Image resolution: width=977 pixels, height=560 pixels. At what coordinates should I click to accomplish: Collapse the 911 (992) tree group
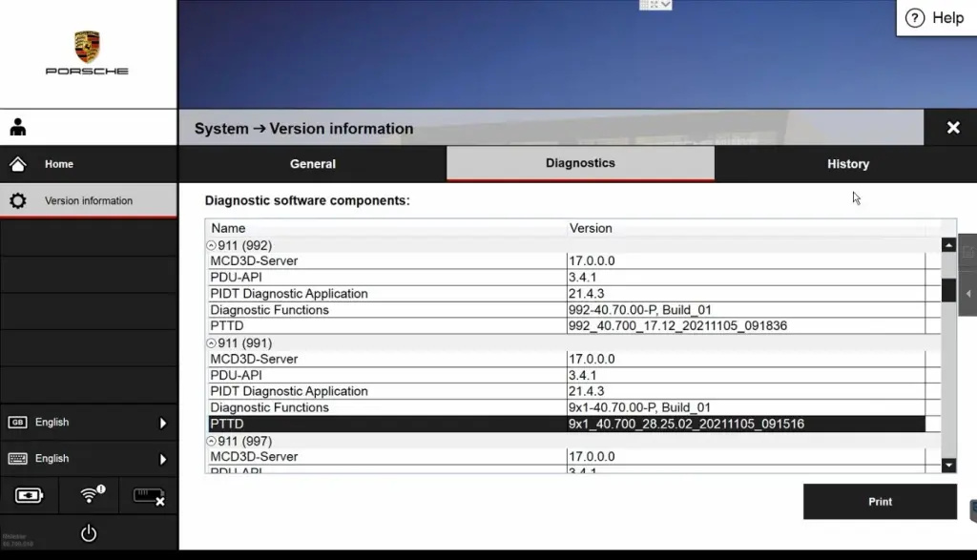[212, 245]
